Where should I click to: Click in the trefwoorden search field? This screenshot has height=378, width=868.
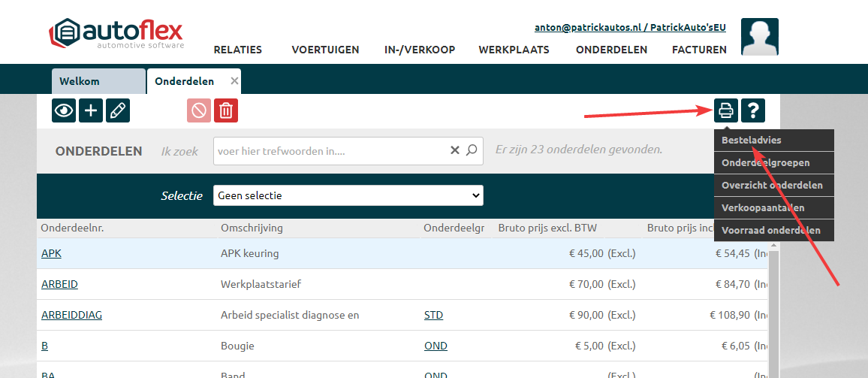click(330, 151)
